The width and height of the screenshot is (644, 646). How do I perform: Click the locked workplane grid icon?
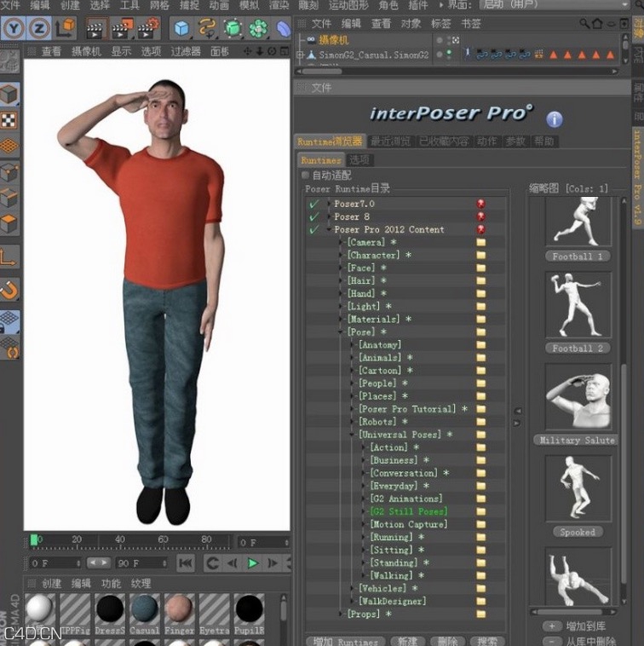point(10,321)
